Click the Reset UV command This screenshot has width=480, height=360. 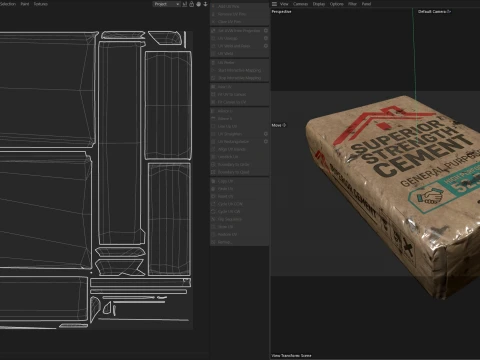tap(239, 197)
